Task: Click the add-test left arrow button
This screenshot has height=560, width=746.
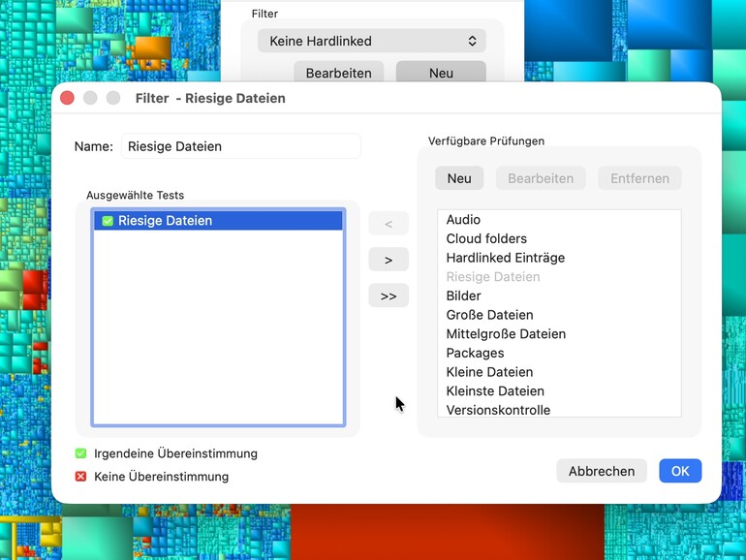Action: tap(389, 224)
